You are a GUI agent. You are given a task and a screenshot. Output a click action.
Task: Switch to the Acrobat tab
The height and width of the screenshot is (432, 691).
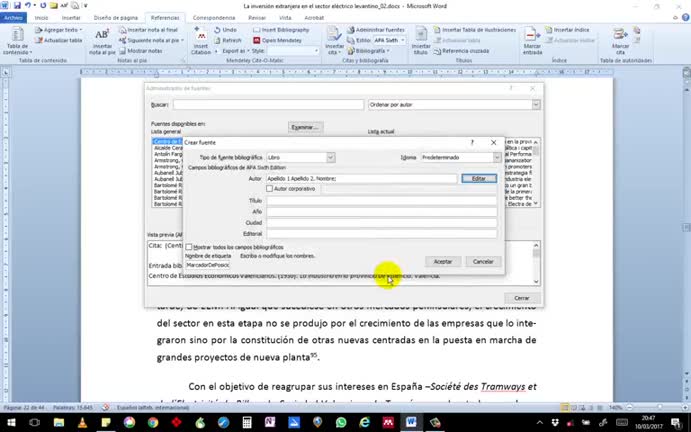click(314, 18)
